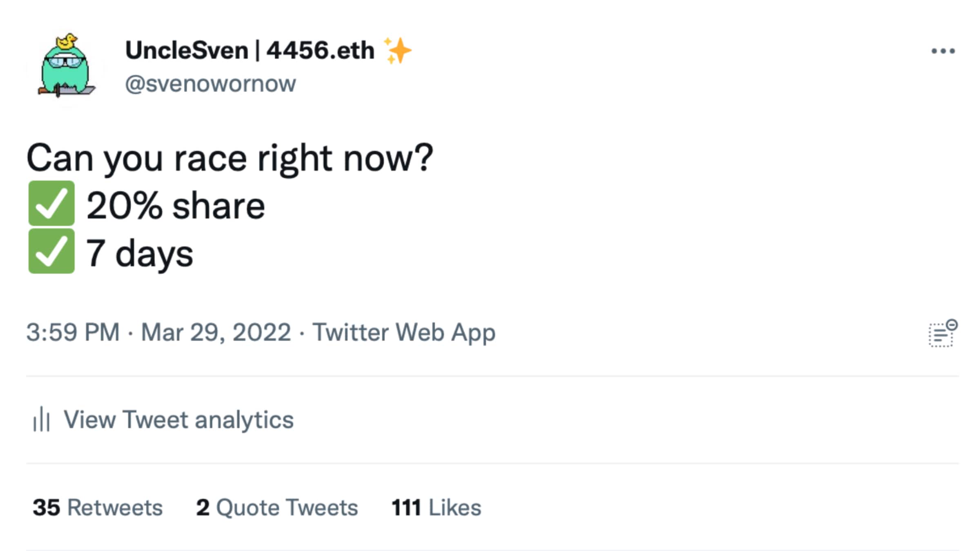The image size is (980, 551).
Task: Click the rubber duck on the avatar
Action: (67, 42)
